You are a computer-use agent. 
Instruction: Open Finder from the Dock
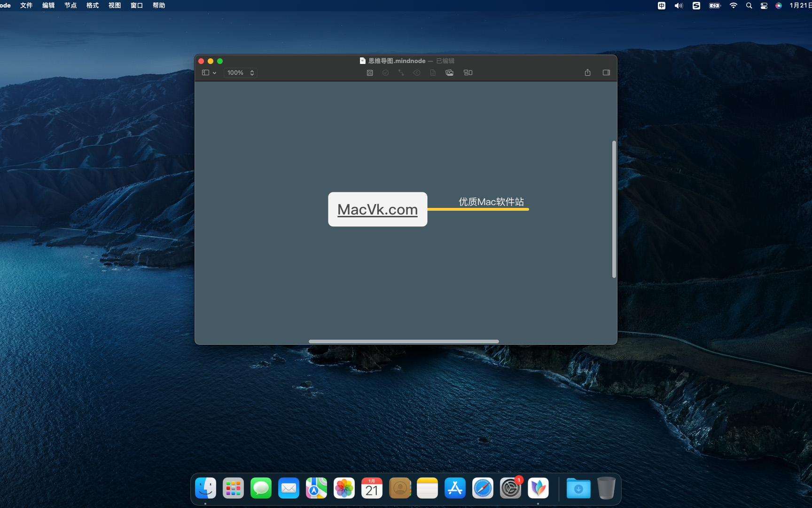[205, 488]
